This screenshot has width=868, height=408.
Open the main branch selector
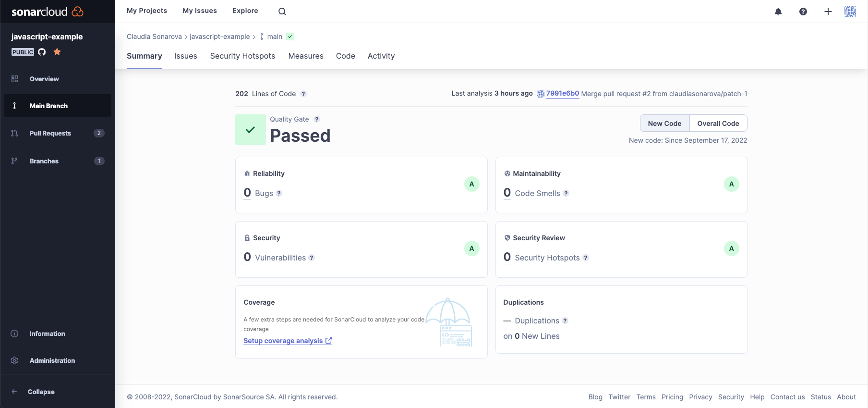click(x=271, y=37)
